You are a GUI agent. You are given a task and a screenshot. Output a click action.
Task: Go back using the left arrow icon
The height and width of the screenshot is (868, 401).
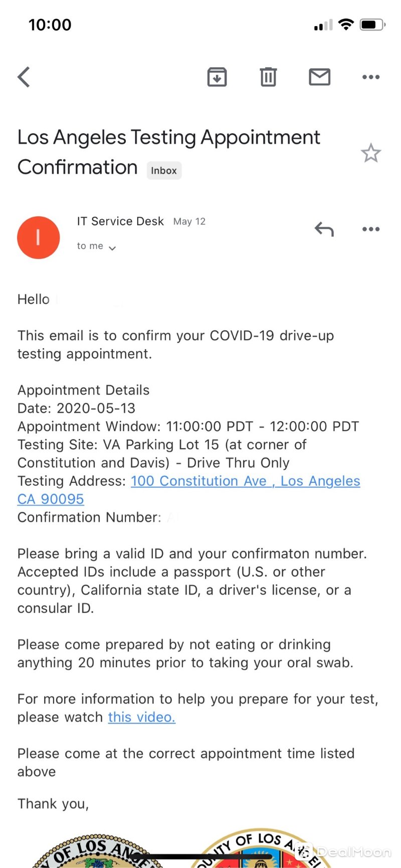(x=24, y=77)
